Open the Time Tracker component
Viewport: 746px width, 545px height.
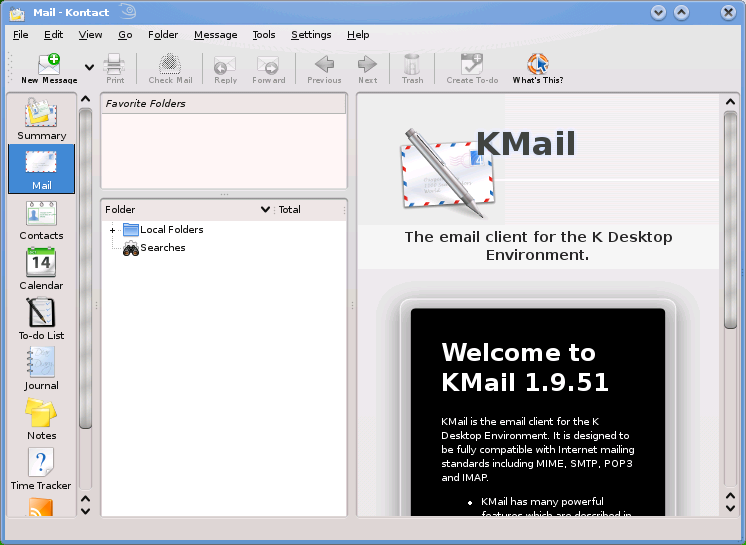click(x=41, y=469)
